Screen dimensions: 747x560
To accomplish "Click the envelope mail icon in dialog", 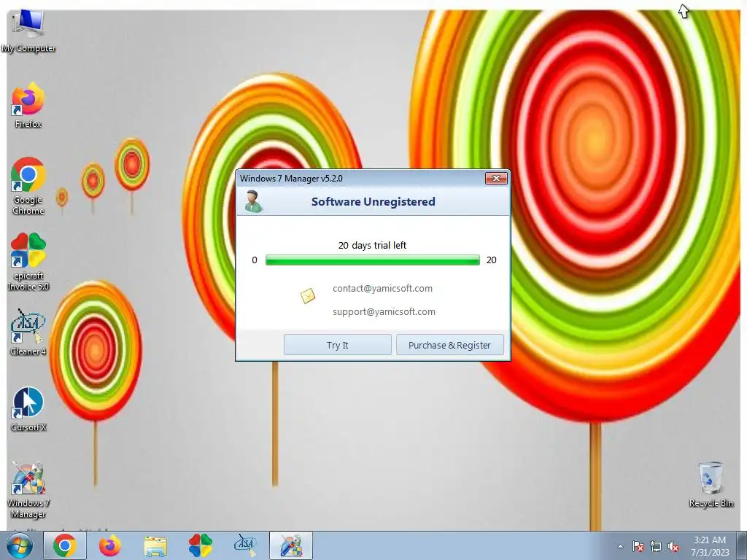I will (308, 296).
